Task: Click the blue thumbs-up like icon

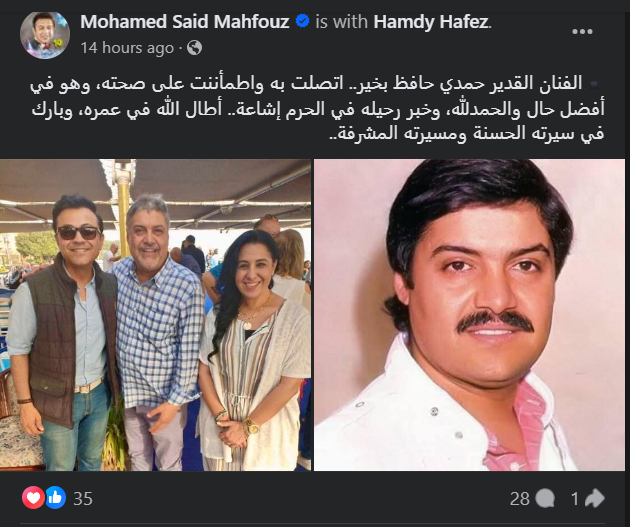Action: coord(55,498)
